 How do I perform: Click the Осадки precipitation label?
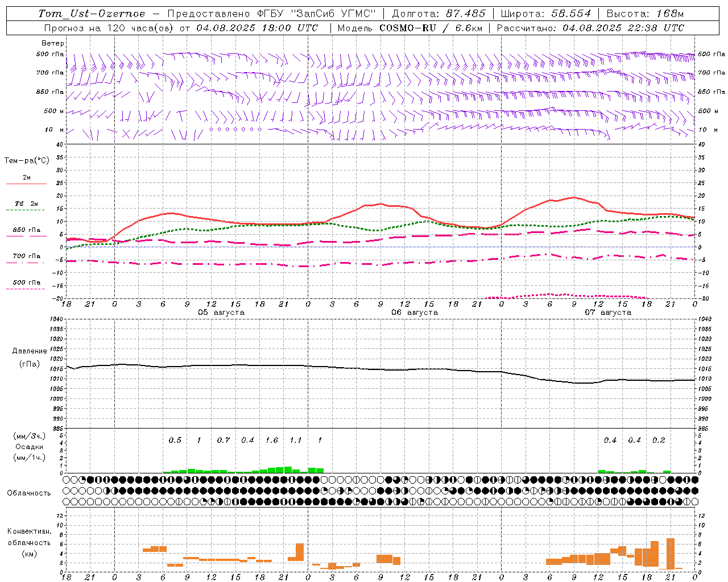point(30,447)
